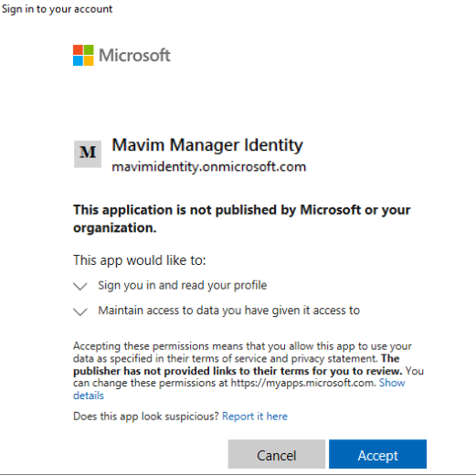Click the Accept button
This screenshot has width=476, height=475.
(377, 454)
